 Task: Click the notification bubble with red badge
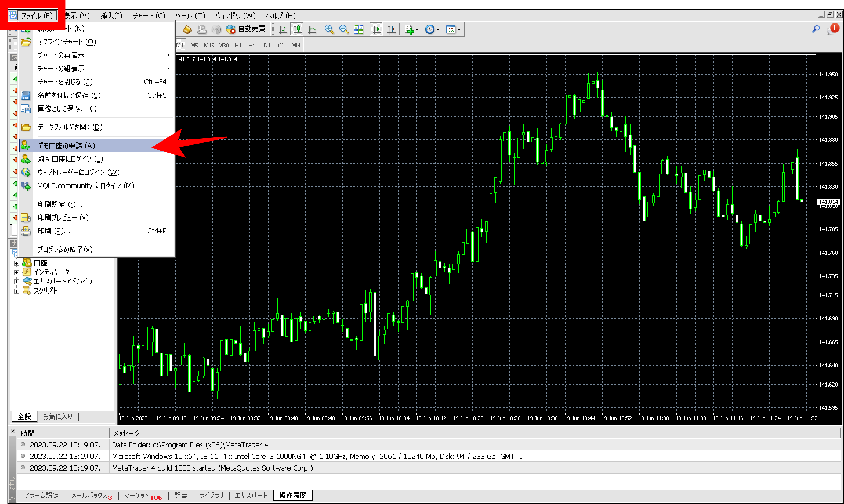(x=832, y=30)
